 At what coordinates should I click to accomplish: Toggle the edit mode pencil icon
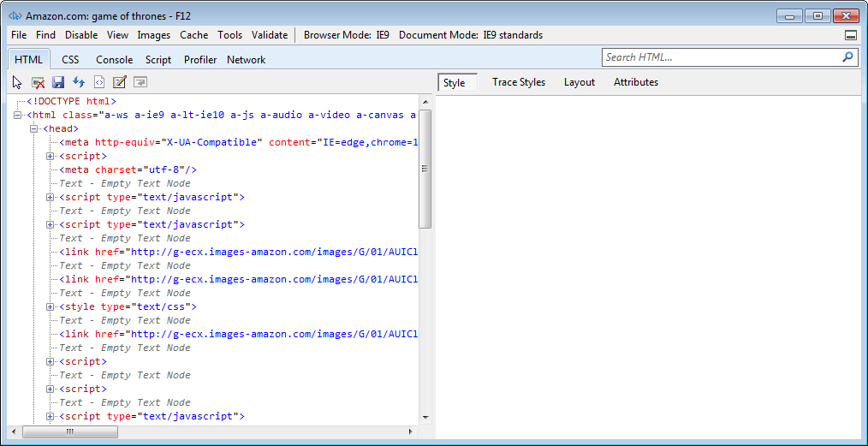[120, 82]
